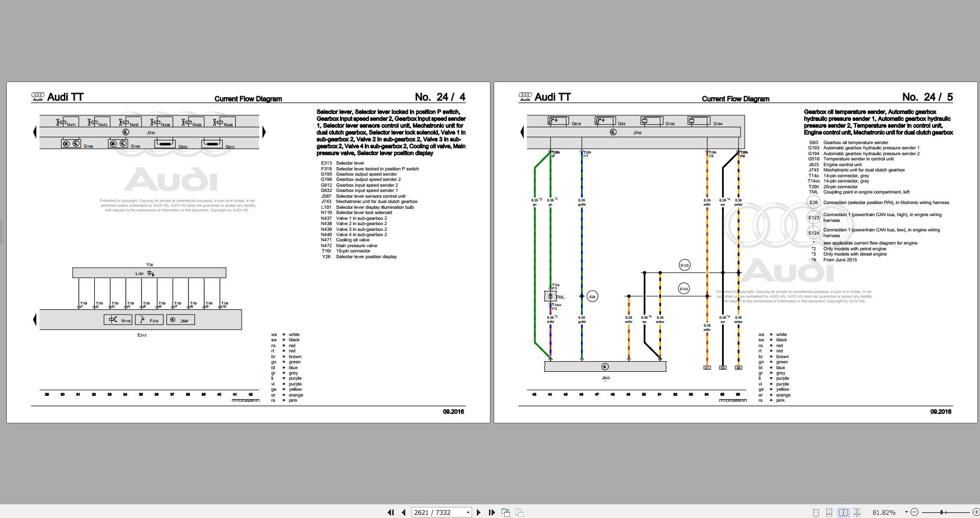Click the 81.82% zoom percentage value
Screen dimensions: 980x518
pos(884,512)
